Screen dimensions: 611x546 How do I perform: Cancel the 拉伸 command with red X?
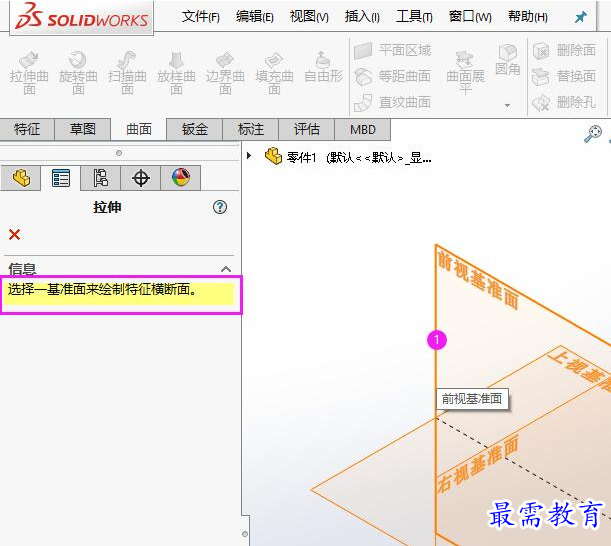[14, 235]
